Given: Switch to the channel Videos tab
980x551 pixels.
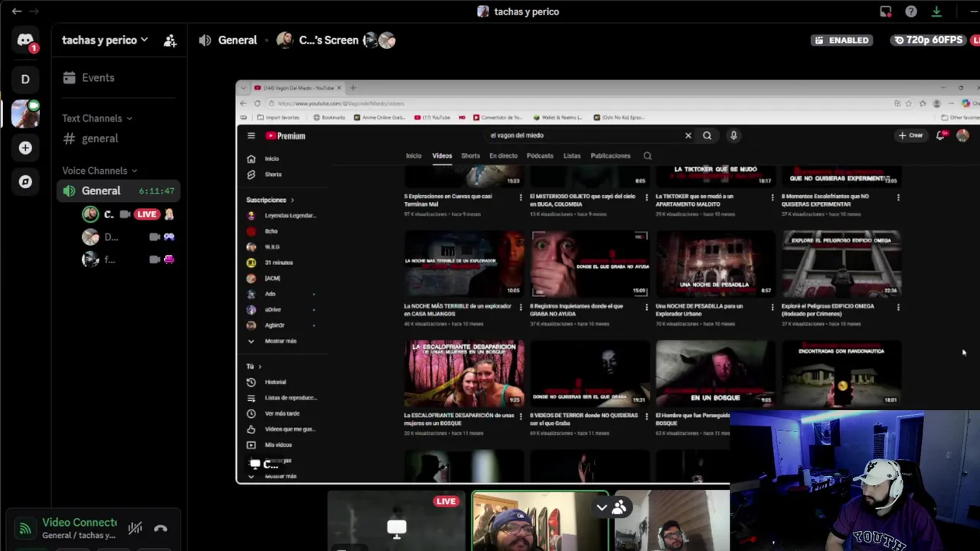Looking at the screenshot, I should [x=442, y=156].
